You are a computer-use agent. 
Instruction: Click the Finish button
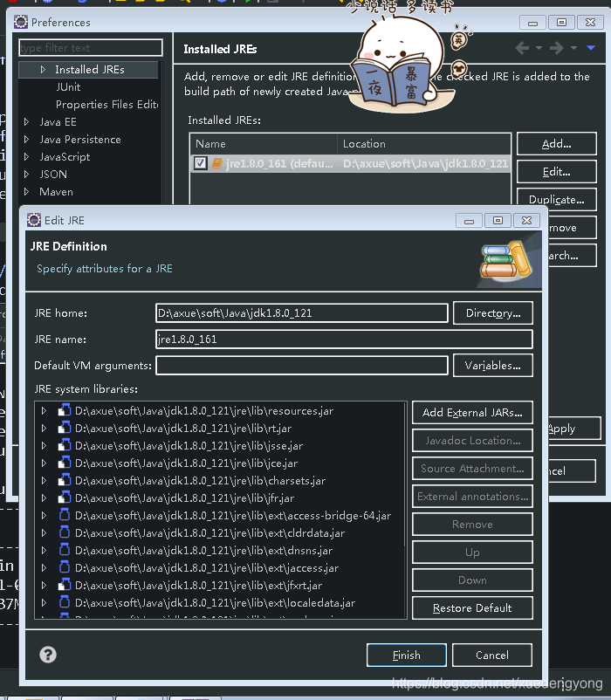pyautogui.click(x=406, y=655)
